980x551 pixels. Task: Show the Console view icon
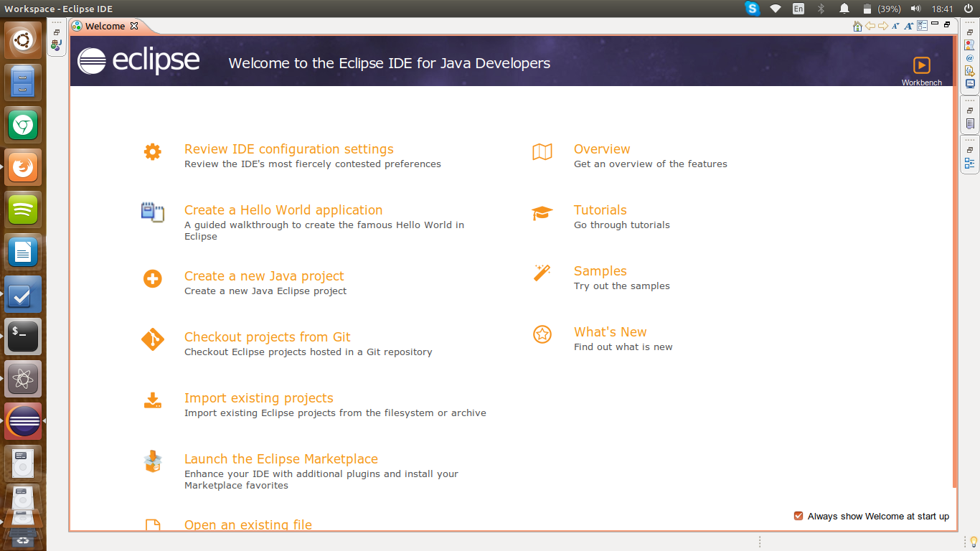(x=970, y=83)
